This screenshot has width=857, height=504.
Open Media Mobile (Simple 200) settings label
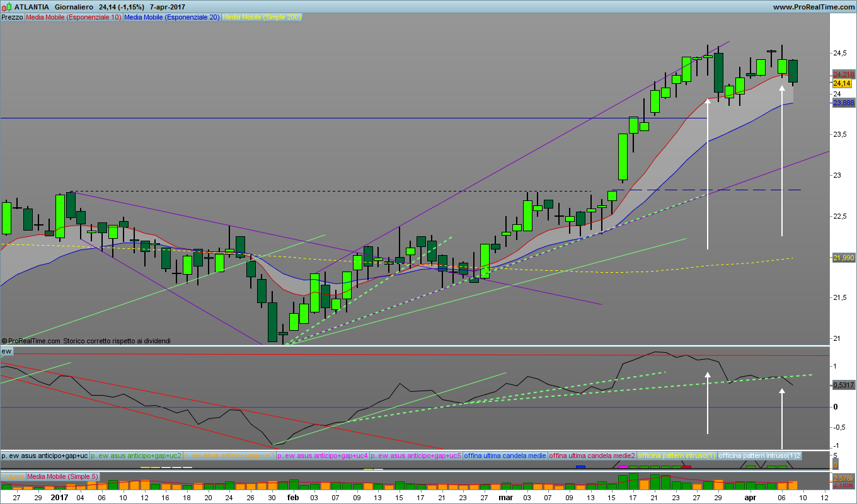click(262, 17)
